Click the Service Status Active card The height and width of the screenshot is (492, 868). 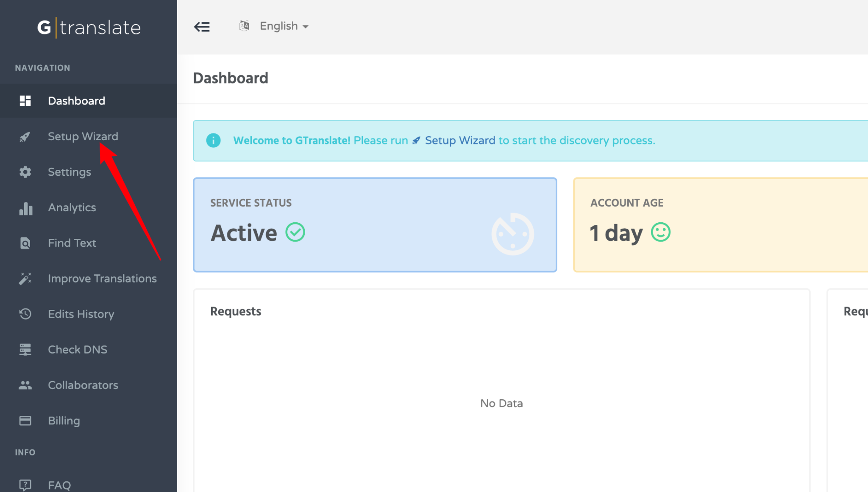[x=375, y=225]
